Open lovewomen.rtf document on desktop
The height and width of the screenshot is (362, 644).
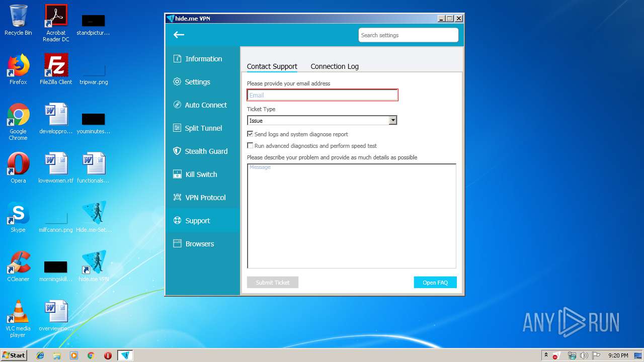point(56,168)
